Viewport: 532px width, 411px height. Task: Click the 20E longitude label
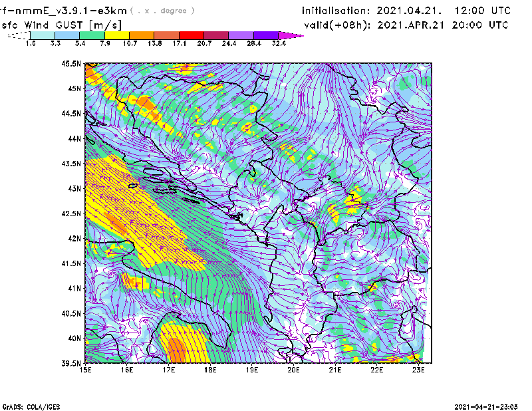293,370
